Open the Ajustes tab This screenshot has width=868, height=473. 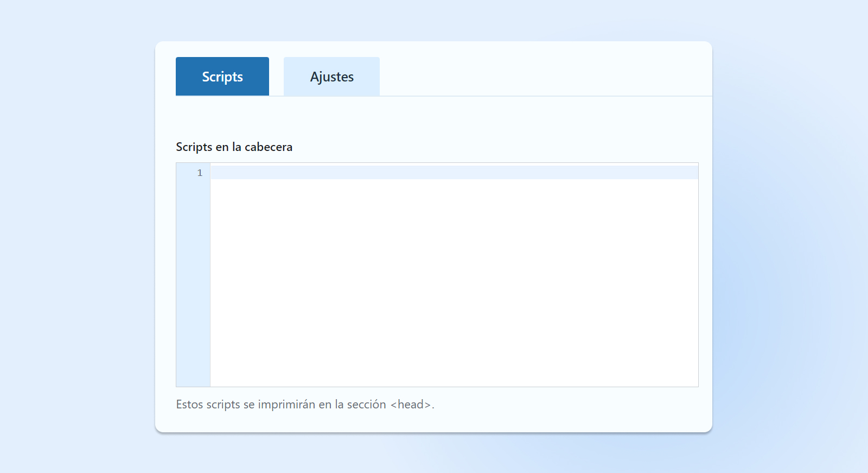click(331, 77)
